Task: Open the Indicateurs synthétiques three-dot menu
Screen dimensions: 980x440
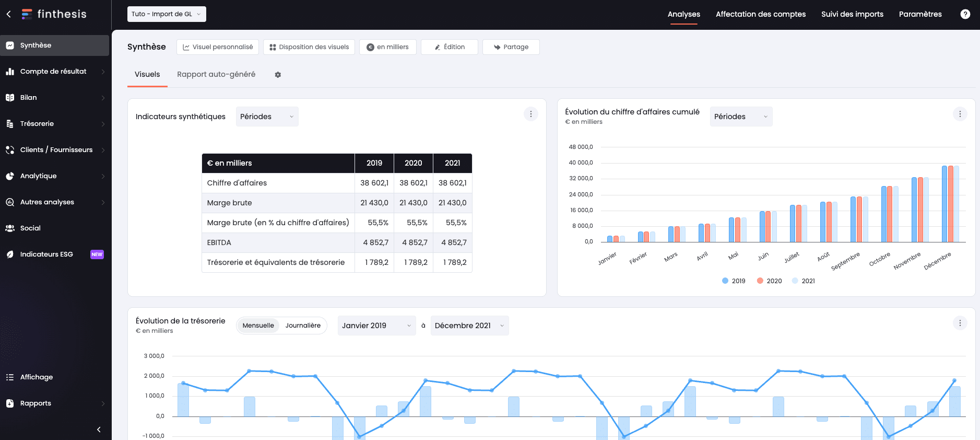Action: coord(530,114)
